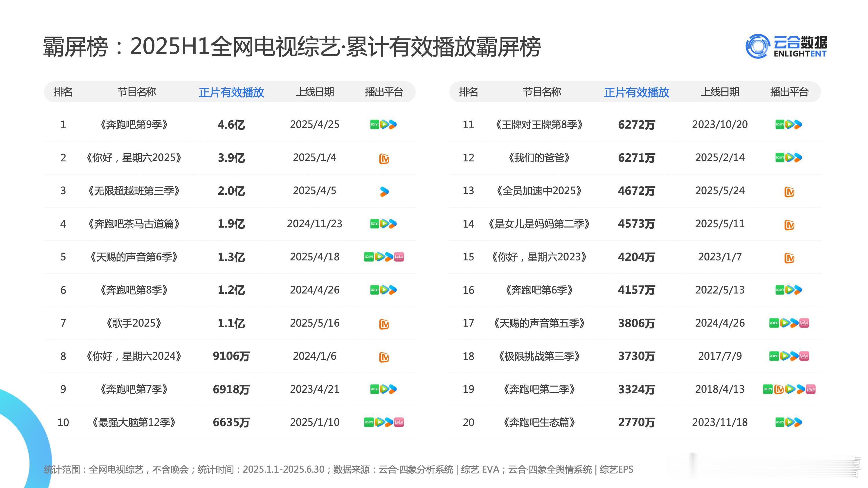Click the play count 3.9亿
The width and height of the screenshot is (868, 488).
(231, 158)
